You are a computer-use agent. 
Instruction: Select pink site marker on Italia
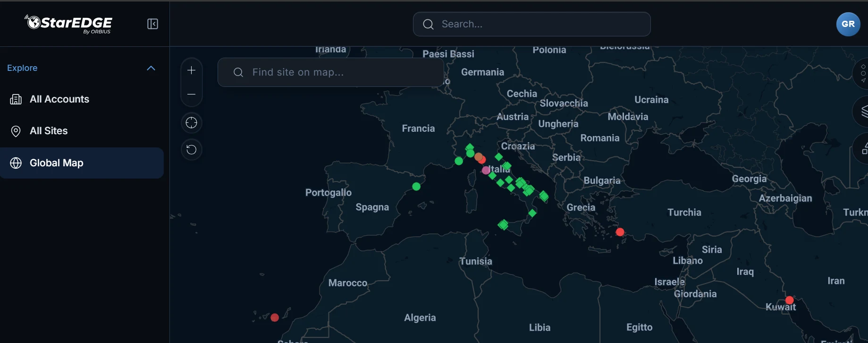pos(486,170)
